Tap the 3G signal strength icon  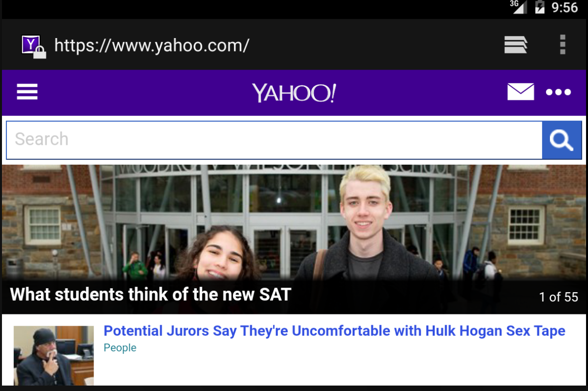click(x=519, y=7)
